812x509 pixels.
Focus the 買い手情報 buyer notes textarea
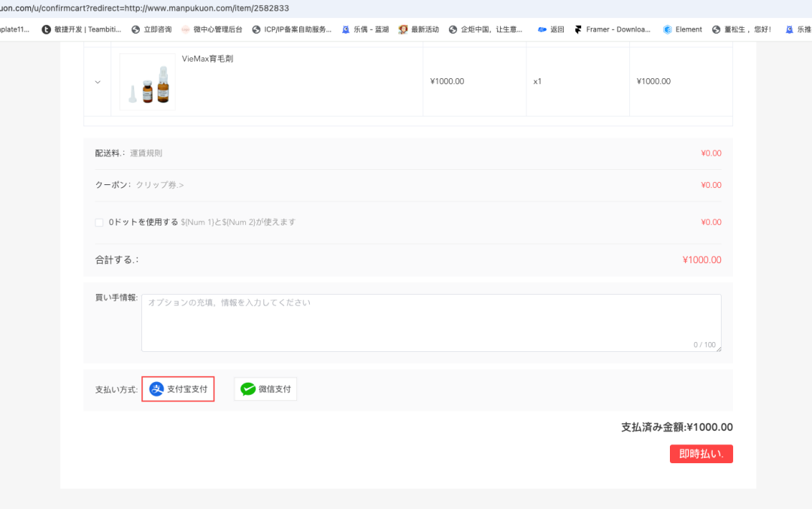pyautogui.click(x=432, y=323)
